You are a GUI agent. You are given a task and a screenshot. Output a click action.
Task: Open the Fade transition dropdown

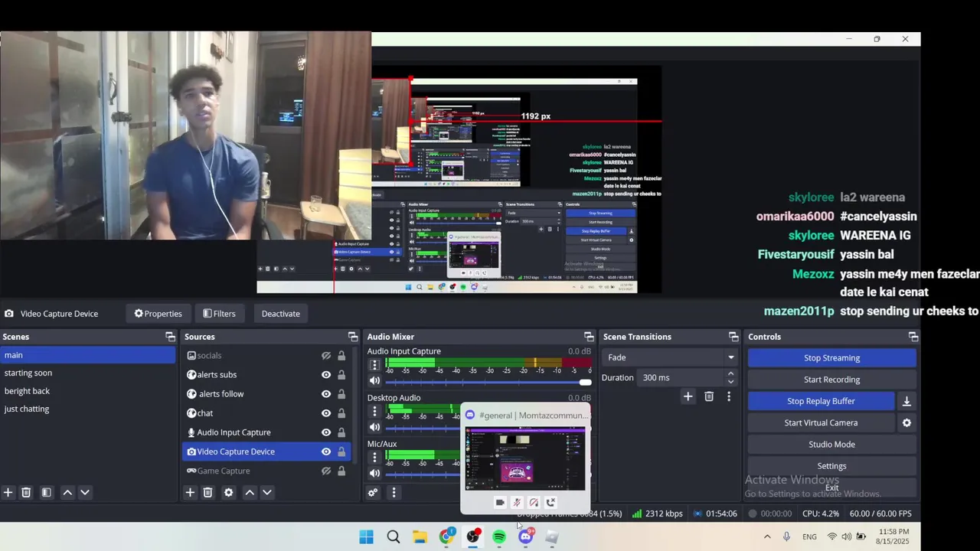(670, 357)
